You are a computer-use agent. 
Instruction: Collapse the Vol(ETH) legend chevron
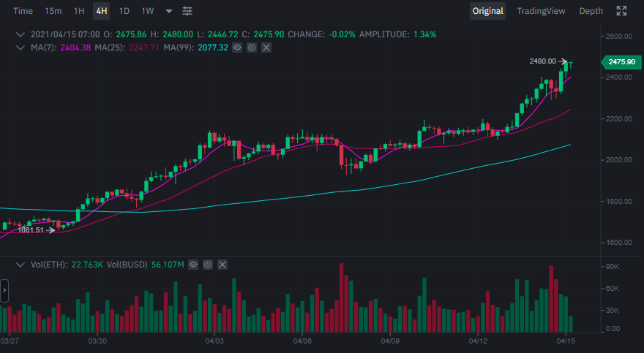(20, 264)
